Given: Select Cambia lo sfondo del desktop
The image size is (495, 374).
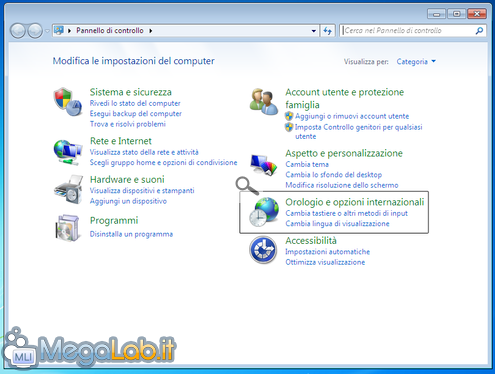Looking at the screenshot, I should (x=334, y=175).
